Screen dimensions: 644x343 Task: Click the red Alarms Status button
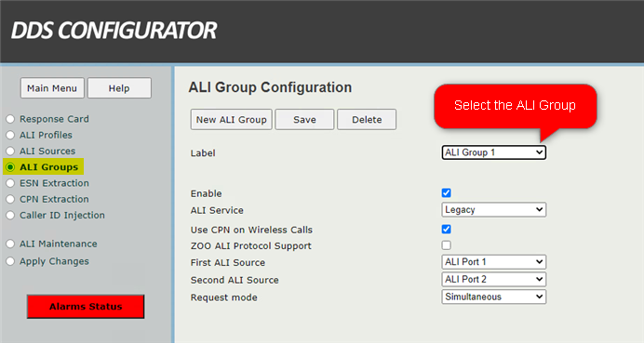tap(86, 307)
